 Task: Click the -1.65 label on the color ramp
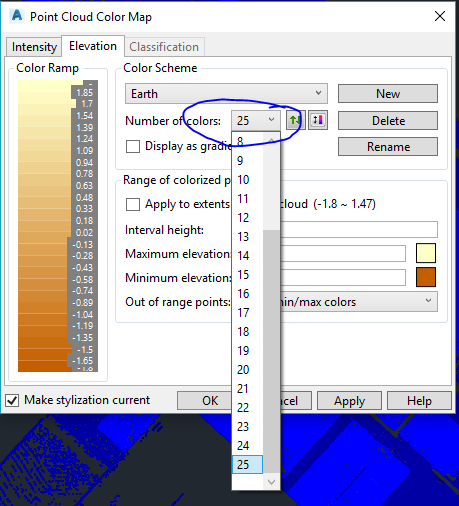point(83,361)
